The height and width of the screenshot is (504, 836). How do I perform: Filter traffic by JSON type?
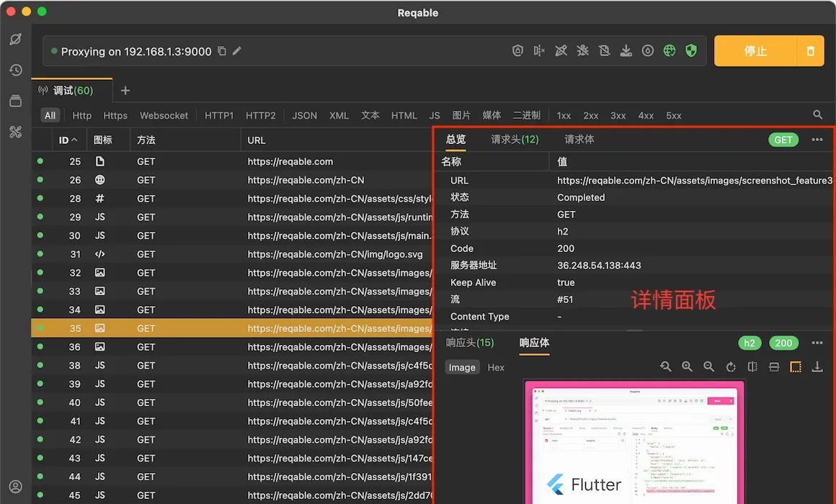304,116
